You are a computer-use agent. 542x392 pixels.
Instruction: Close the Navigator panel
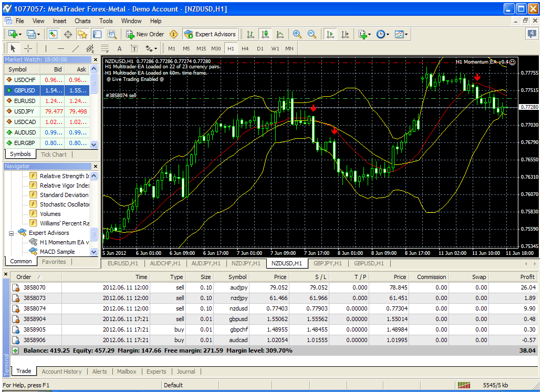tap(96, 167)
